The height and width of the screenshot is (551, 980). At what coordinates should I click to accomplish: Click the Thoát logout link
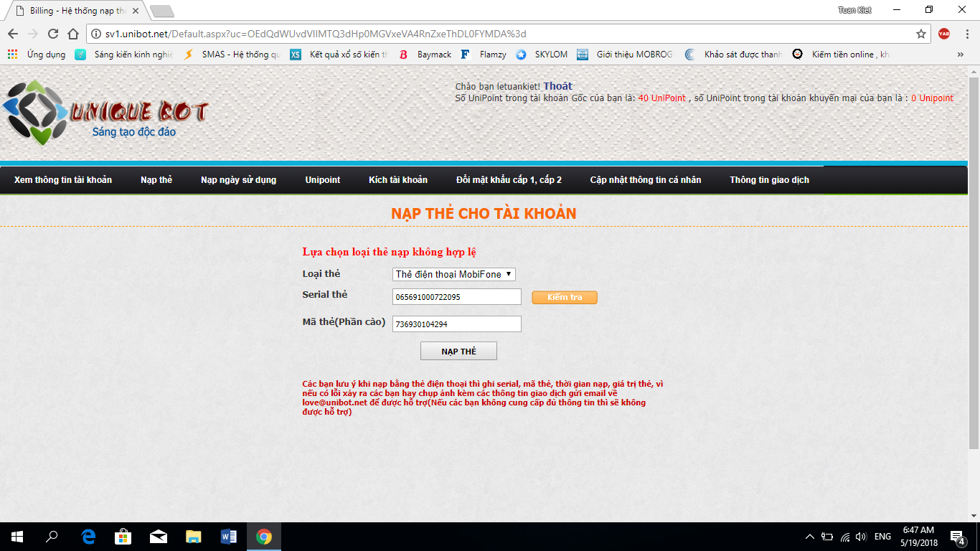[557, 86]
